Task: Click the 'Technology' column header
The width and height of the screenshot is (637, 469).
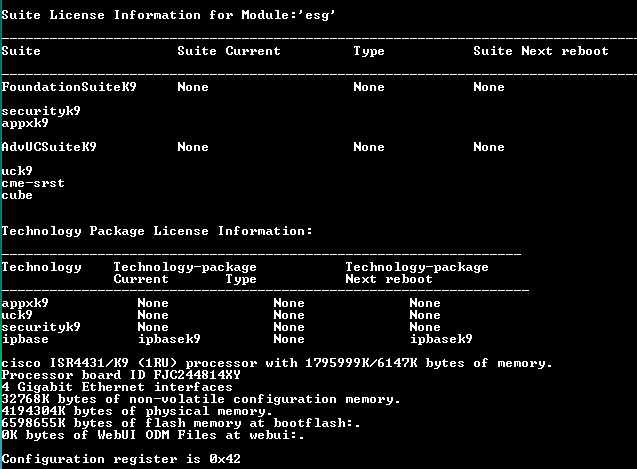Action: point(41,267)
